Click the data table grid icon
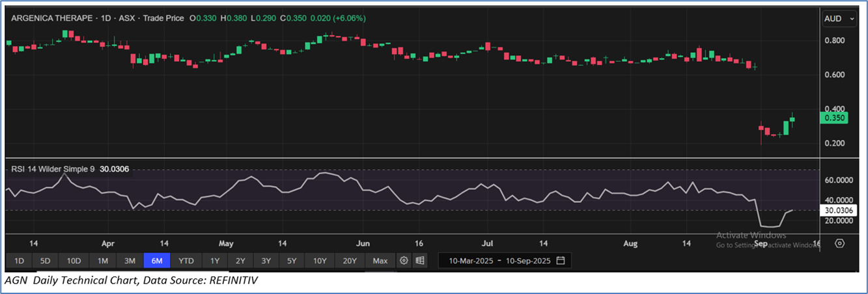868x294 pixels. click(420, 261)
